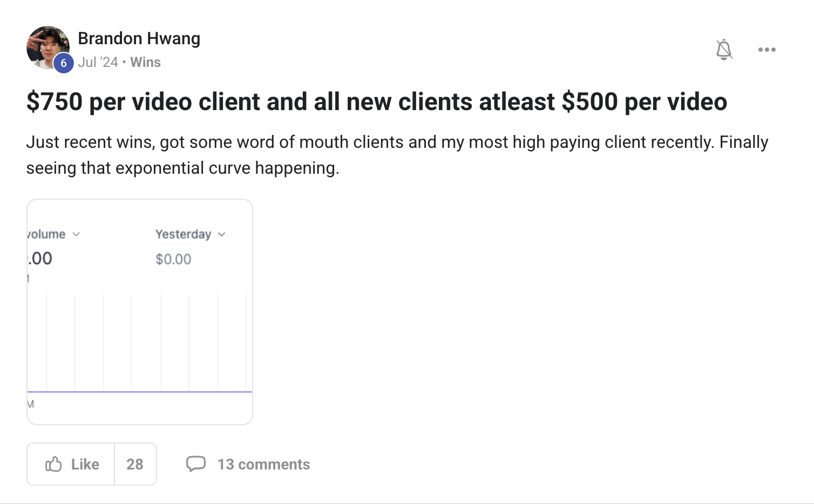Click the Like label text
814x504 pixels.
click(x=85, y=464)
